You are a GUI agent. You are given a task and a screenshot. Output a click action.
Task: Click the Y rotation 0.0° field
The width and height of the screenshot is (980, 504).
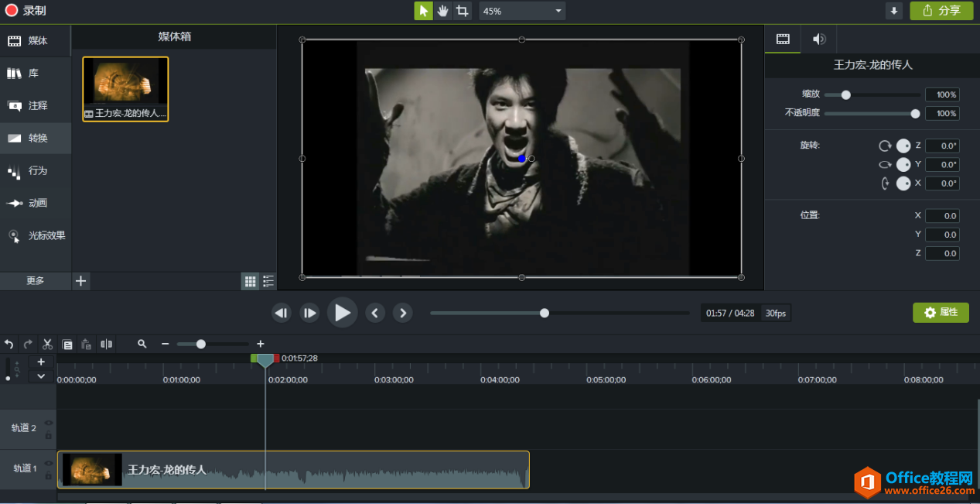(942, 165)
